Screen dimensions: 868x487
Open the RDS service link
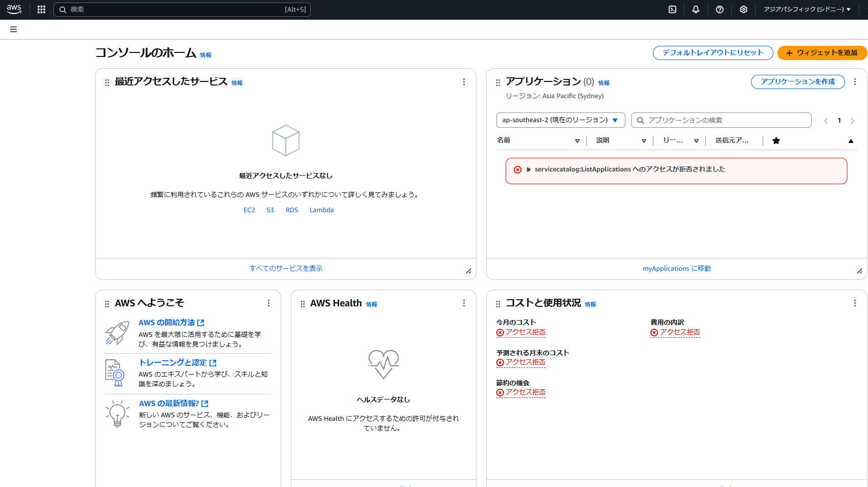292,210
